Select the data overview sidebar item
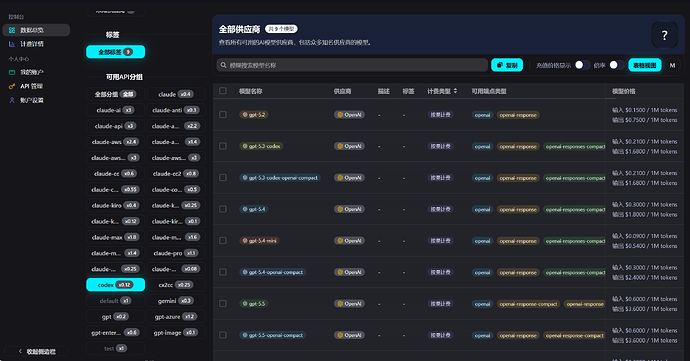This screenshot has width=690, height=361. point(37,30)
